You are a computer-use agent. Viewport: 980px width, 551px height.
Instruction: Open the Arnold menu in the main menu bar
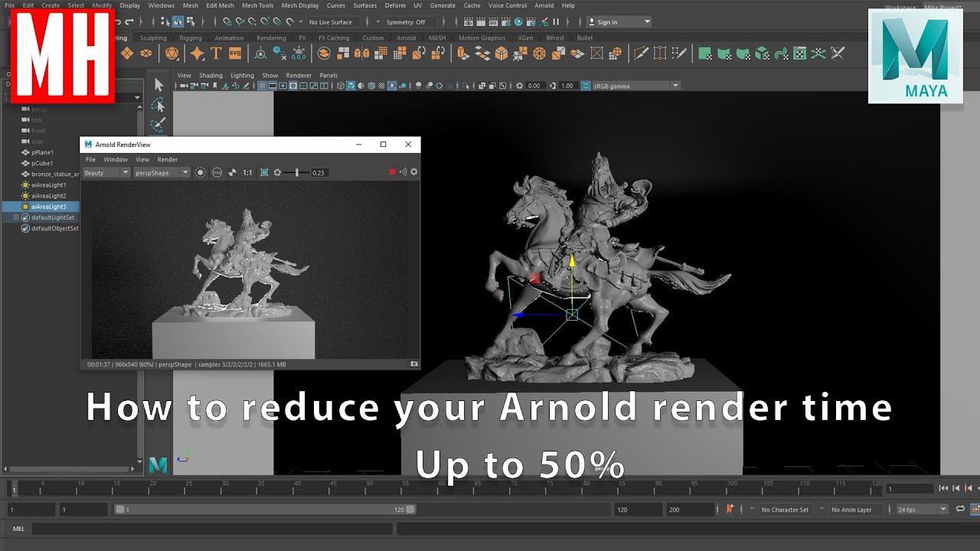(x=544, y=5)
